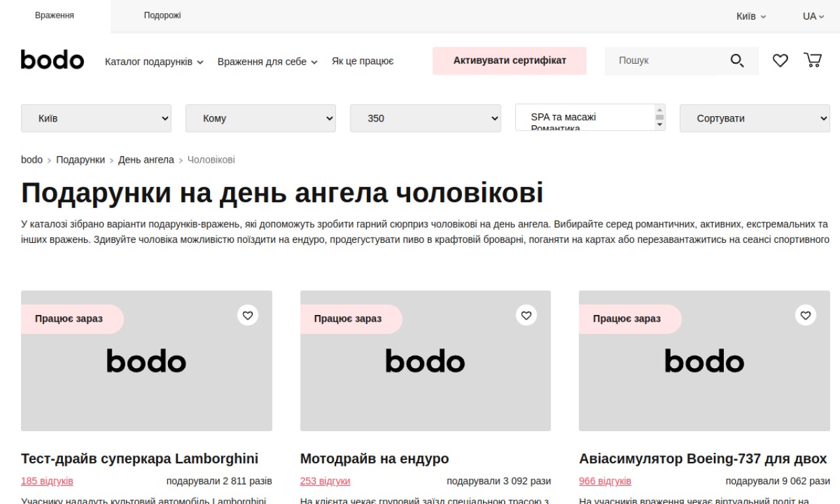
Task: Open the shopping cart icon
Action: coord(812,60)
